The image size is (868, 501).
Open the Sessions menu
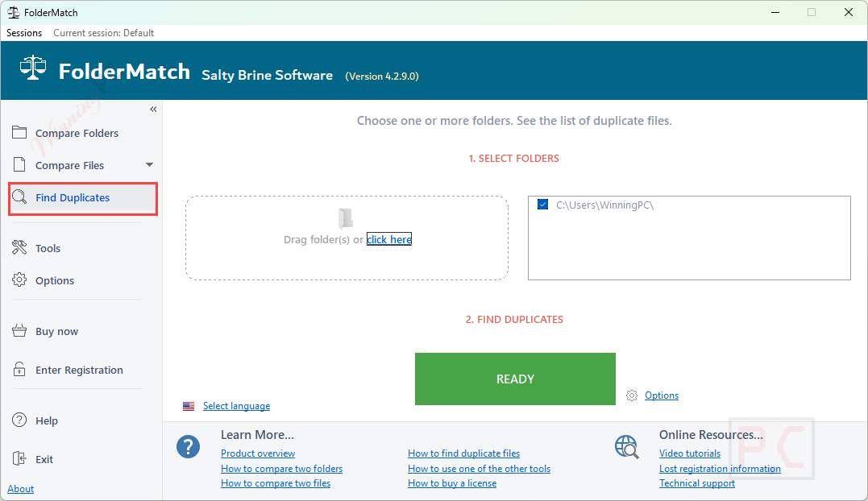24,33
